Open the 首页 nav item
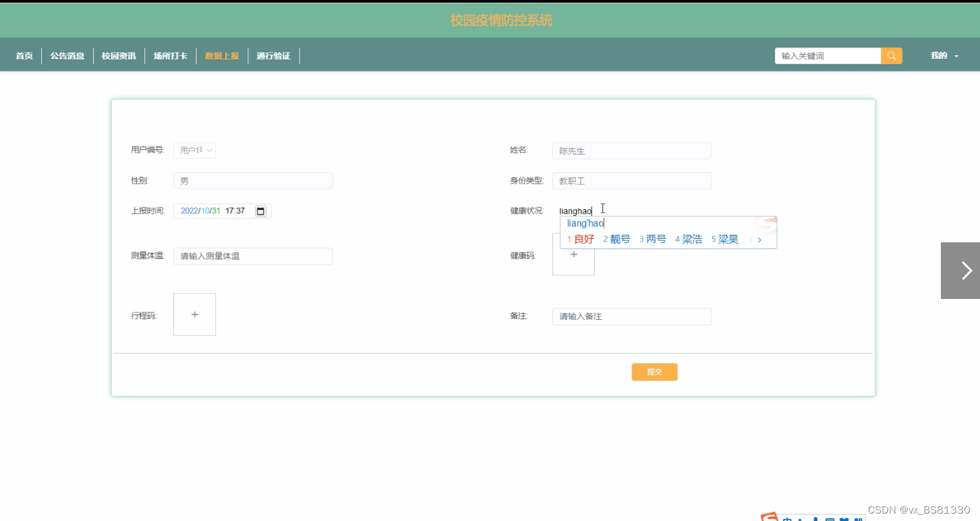Screen dimensions: 980x521 [x=24, y=56]
